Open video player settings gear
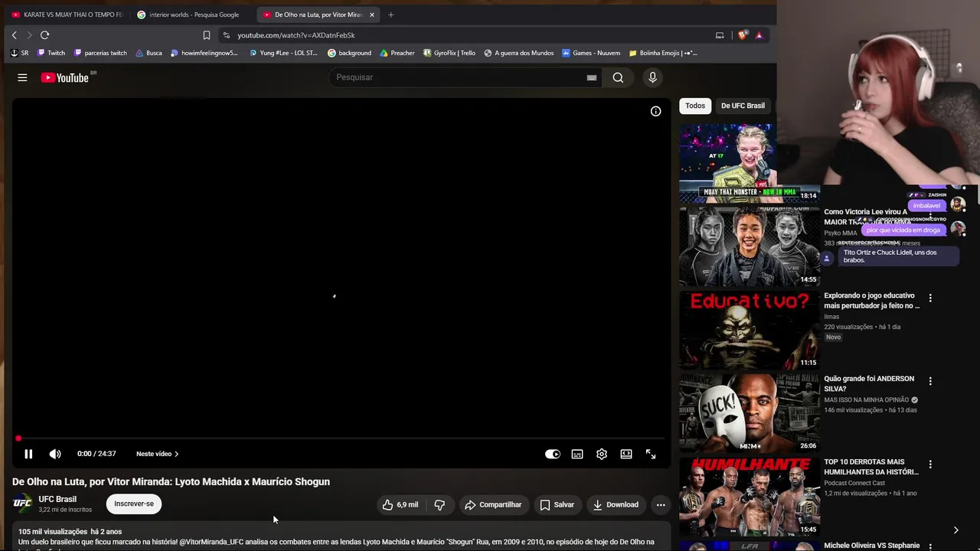Image resolution: width=980 pixels, height=551 pixels. click(x=602, y=454)
